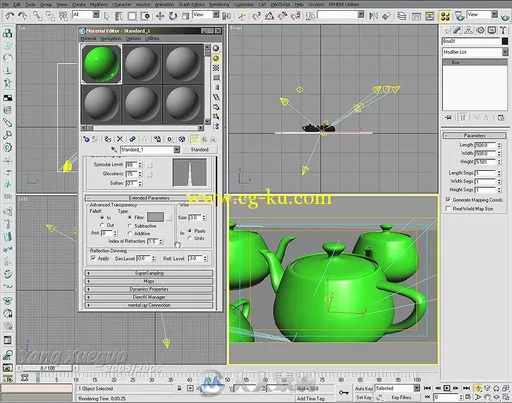Click the Box01 object color swatch

pos(505,41)
